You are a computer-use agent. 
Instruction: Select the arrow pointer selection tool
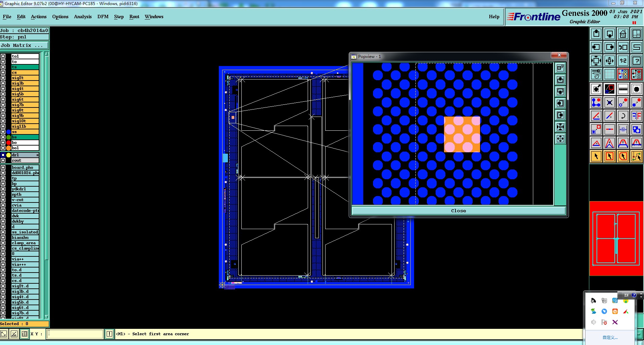tap(596, 156)
